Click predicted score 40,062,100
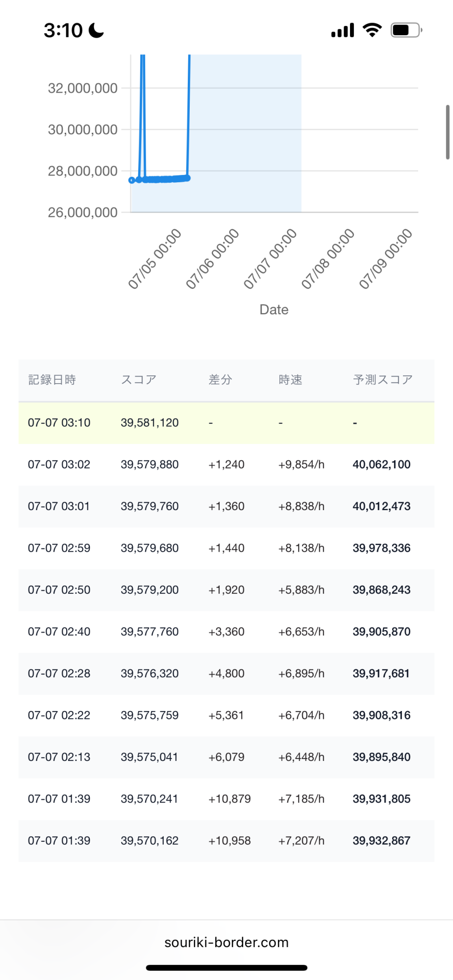Screen dimensions: 453x980 click(381, 465)
